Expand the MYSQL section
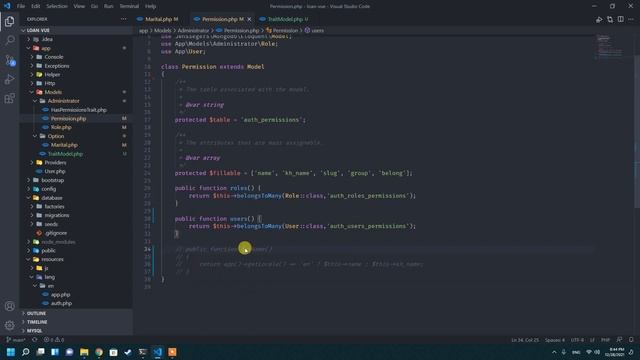Screen dimensions: 640x360 click(x=76, y=331)
